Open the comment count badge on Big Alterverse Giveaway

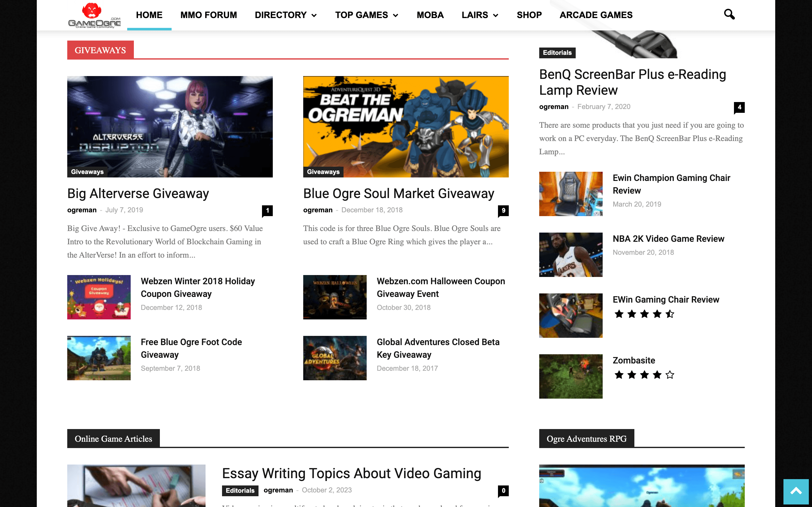[267, 210]
